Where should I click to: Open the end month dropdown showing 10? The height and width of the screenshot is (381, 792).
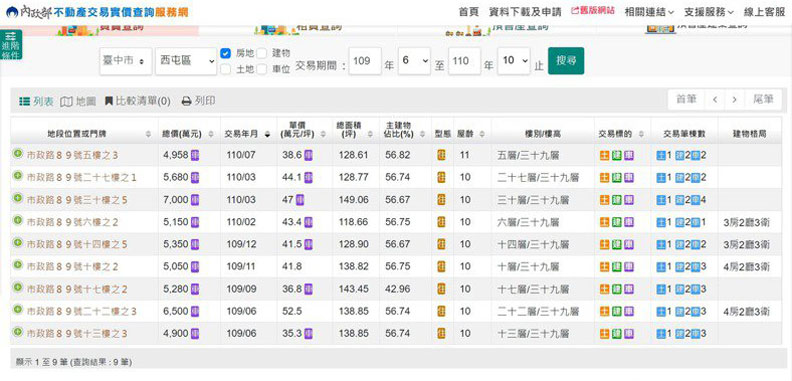pyautogui.click(x=514, y=61)
